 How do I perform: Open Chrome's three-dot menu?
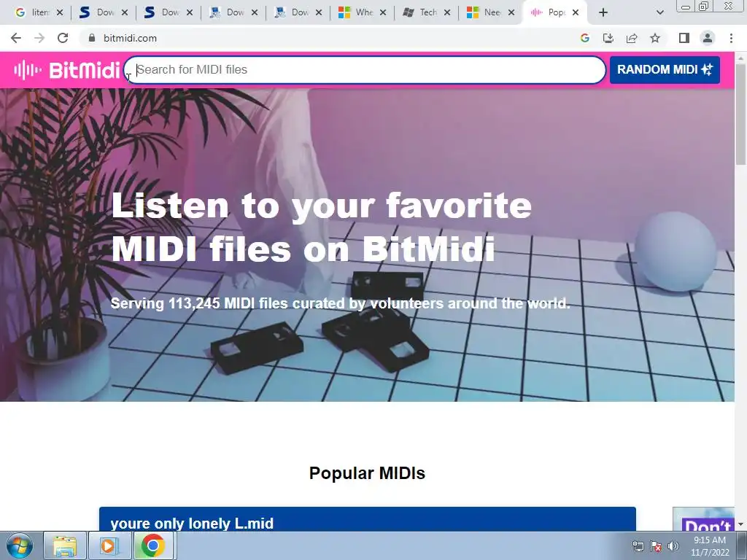pos(731,38)
